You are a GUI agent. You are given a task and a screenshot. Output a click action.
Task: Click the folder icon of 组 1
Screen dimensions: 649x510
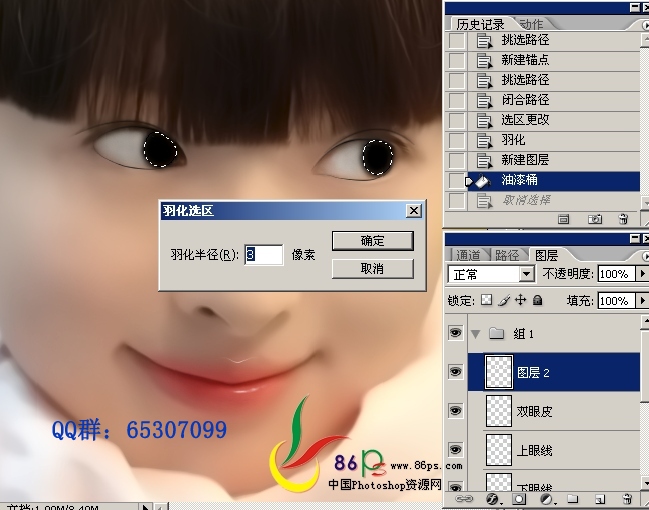(496, 333)
